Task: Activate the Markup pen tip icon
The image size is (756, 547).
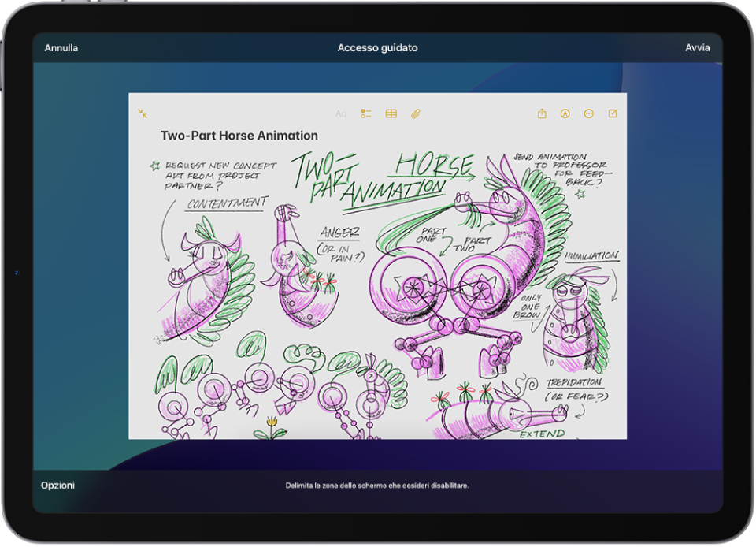Action: (565, 113)
